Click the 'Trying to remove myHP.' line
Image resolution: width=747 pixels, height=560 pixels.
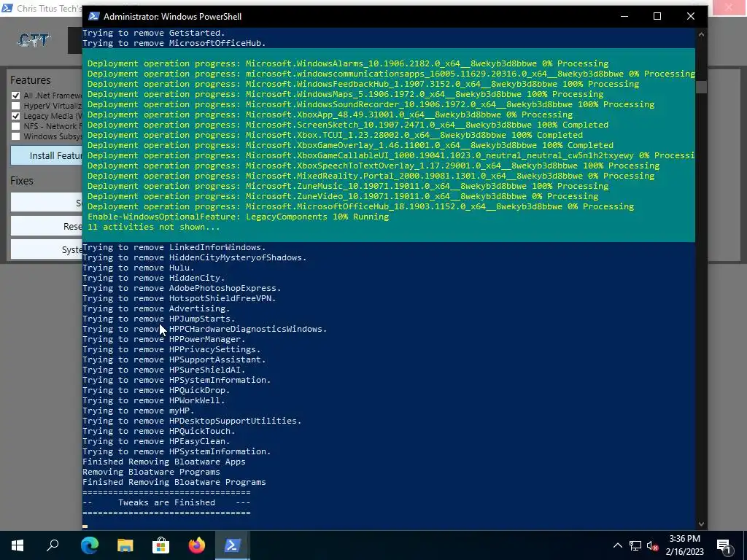[139, 411]
